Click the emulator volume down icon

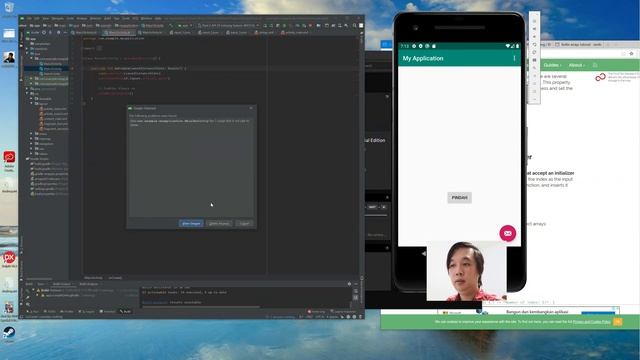pyautogui.click(x=534, y=36)
